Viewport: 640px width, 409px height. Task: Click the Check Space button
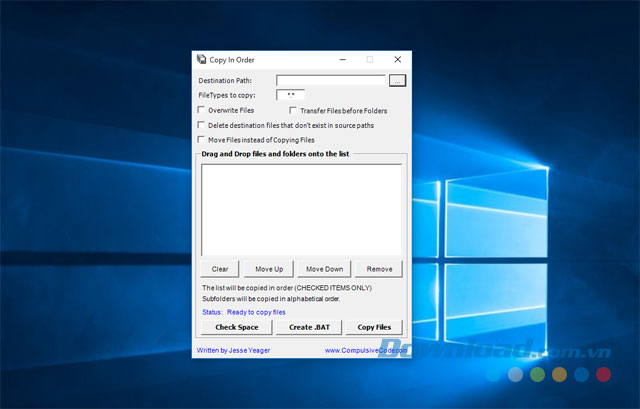tap(237, 327)
